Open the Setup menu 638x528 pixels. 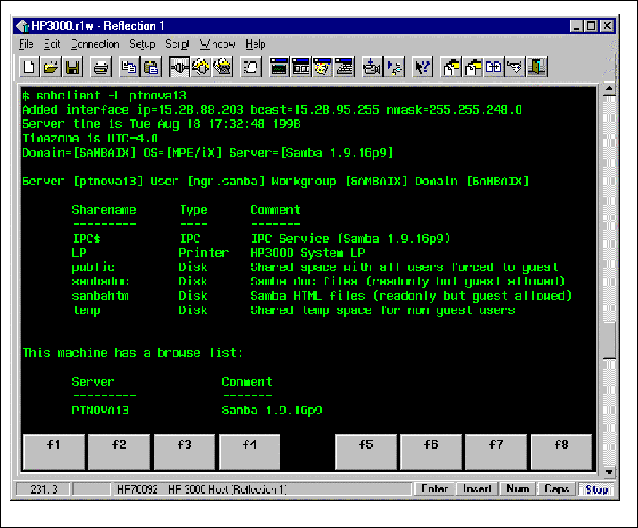click(x=142, y=44)
